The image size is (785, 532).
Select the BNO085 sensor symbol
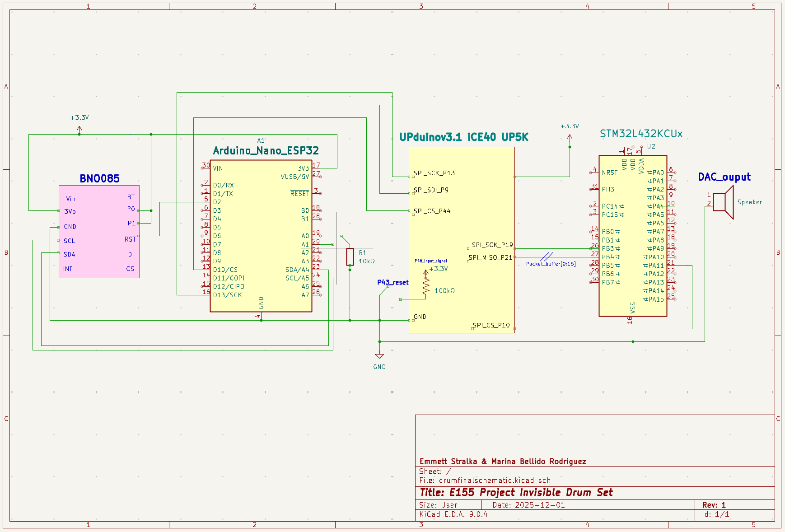pos(99,230)
